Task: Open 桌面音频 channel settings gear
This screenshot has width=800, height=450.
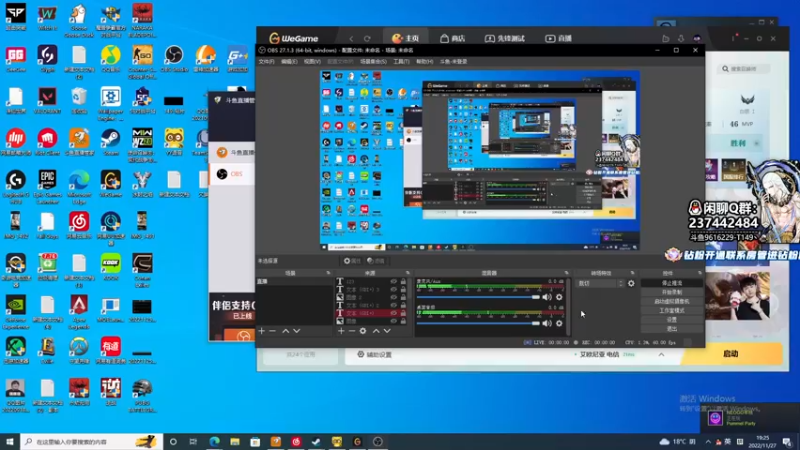Action: pyautogui.click(x=559, y=323)
